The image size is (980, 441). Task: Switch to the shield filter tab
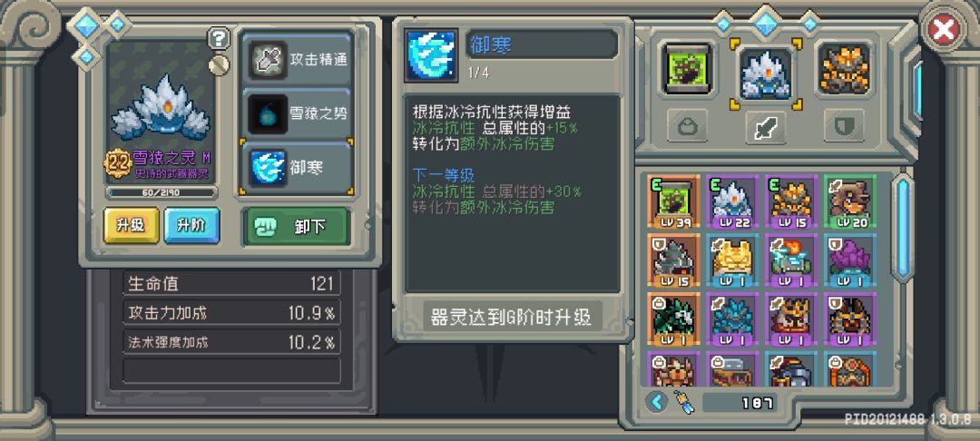click(844, 125)
